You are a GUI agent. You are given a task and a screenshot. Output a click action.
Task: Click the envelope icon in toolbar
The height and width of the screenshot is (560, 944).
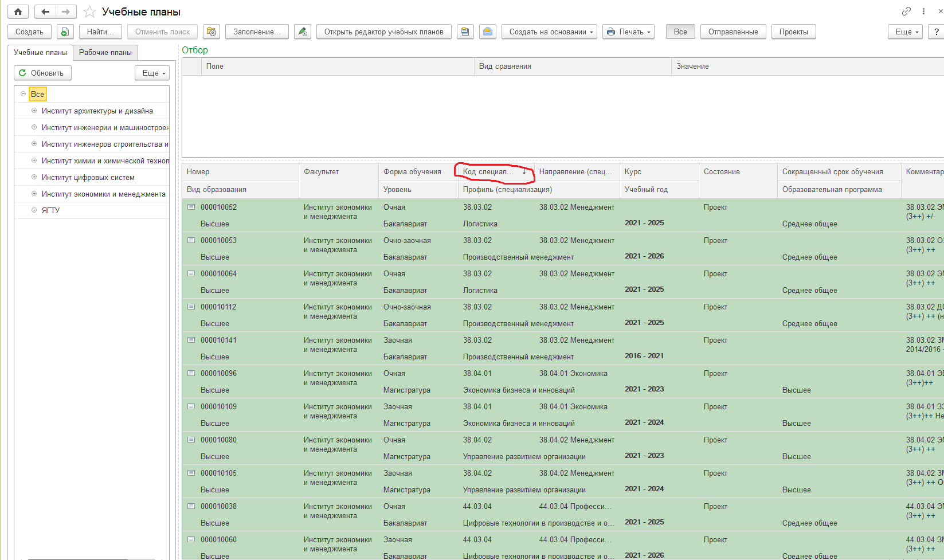(488, 32)
